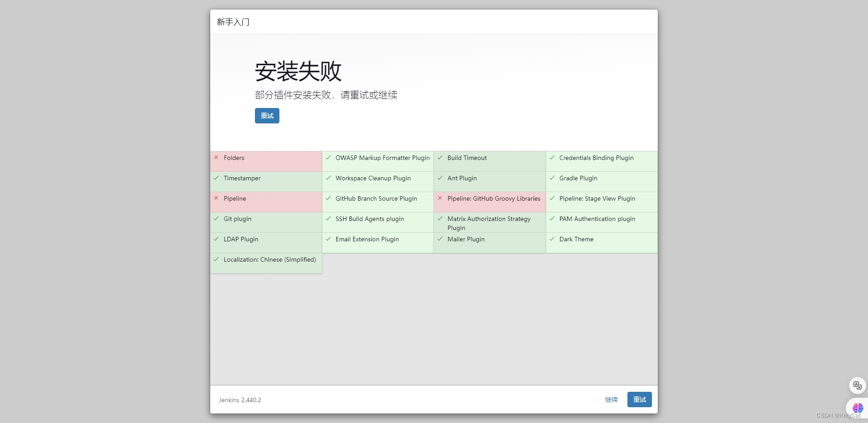Click the translate icon floating at the right edge
This screenshot has width=868, height=423.
coord(857,385)
